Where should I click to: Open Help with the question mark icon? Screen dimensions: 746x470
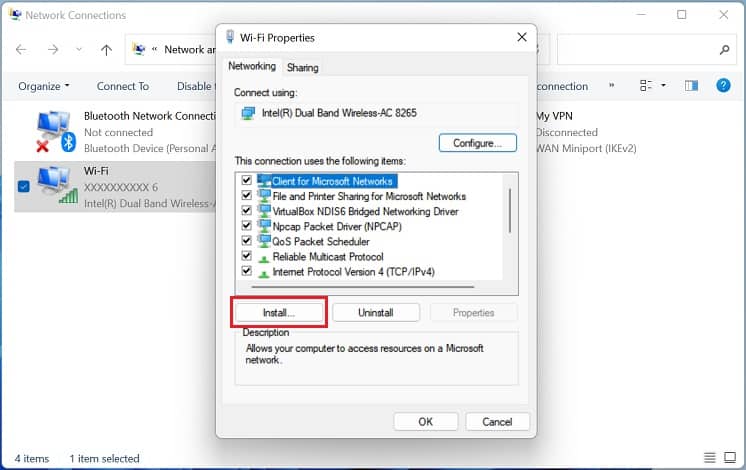723,86
